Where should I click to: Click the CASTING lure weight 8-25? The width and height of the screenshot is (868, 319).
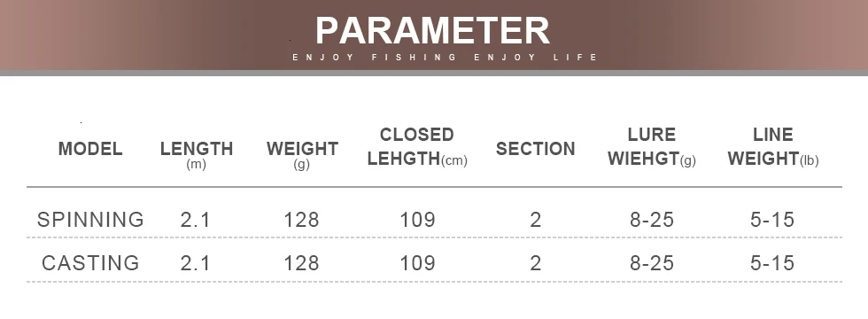point(652,263)
